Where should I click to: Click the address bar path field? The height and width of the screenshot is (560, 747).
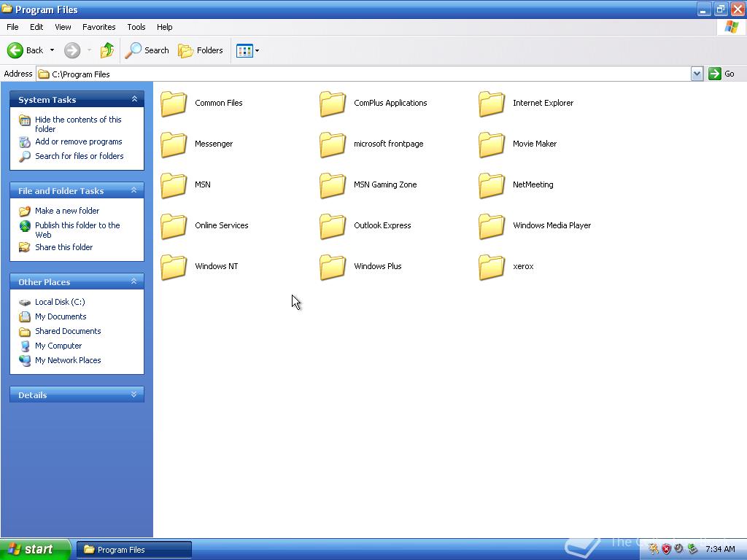(x=363, y=74)
